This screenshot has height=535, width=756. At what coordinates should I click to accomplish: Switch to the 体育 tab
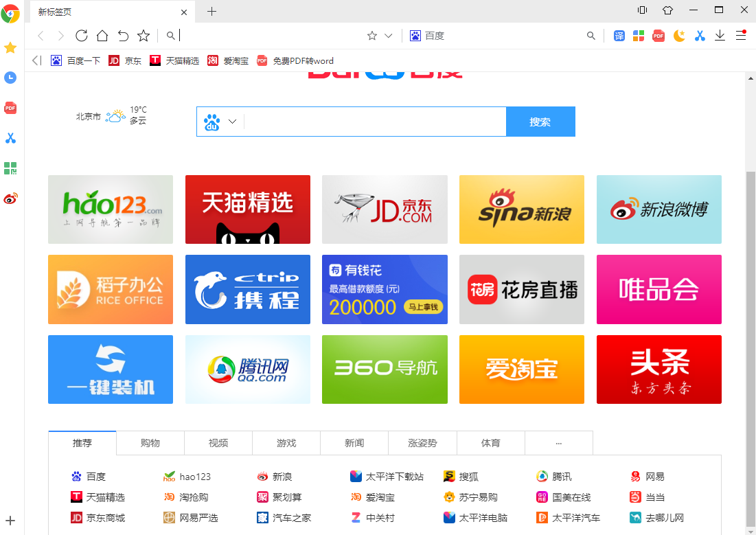pyautogui.click(x=491, y=443)
